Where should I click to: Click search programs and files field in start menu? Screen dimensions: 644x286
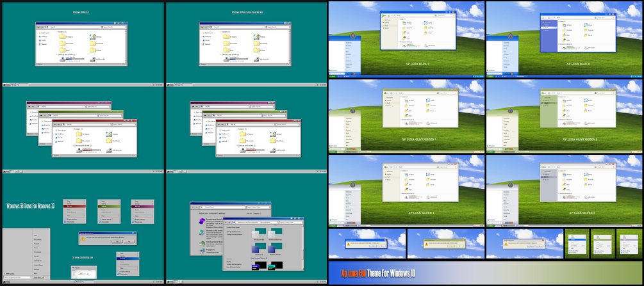(x=17, y=278)
